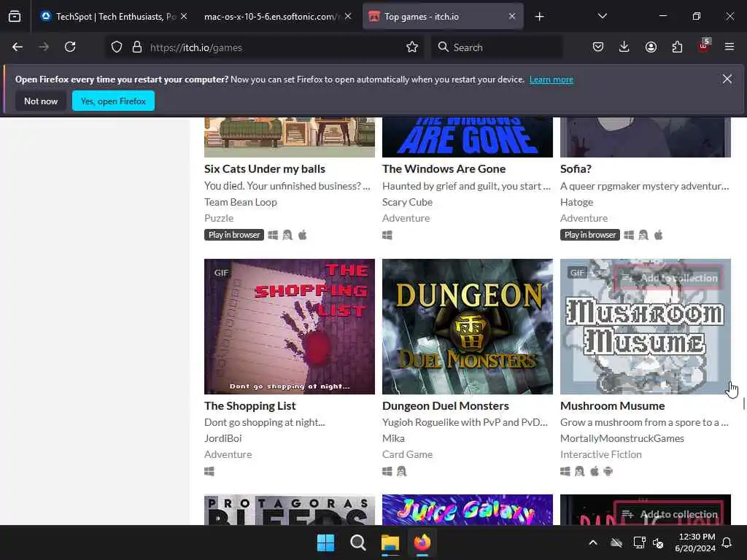Click Linux icon under Dungeon Duel Monsters
Image resolution: width=747 pixels, height=560 pixels.
402,472
